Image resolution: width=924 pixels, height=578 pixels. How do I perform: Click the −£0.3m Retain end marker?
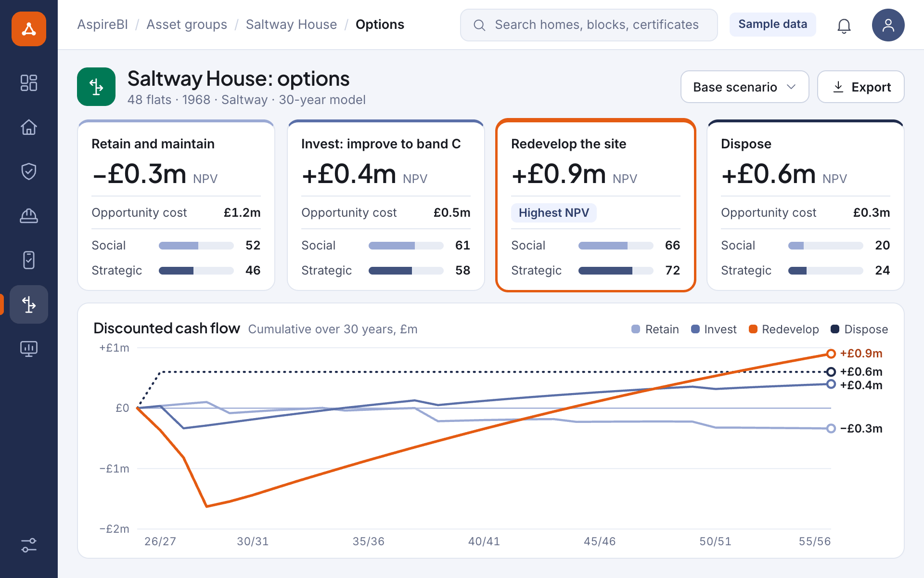coord(831,428)
